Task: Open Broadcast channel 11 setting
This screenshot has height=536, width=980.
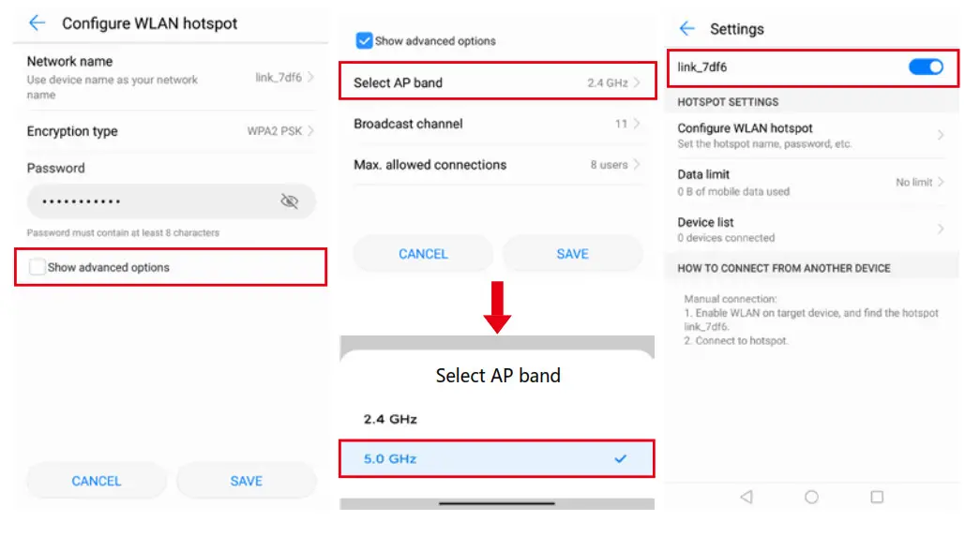Action: click(497, 124)
